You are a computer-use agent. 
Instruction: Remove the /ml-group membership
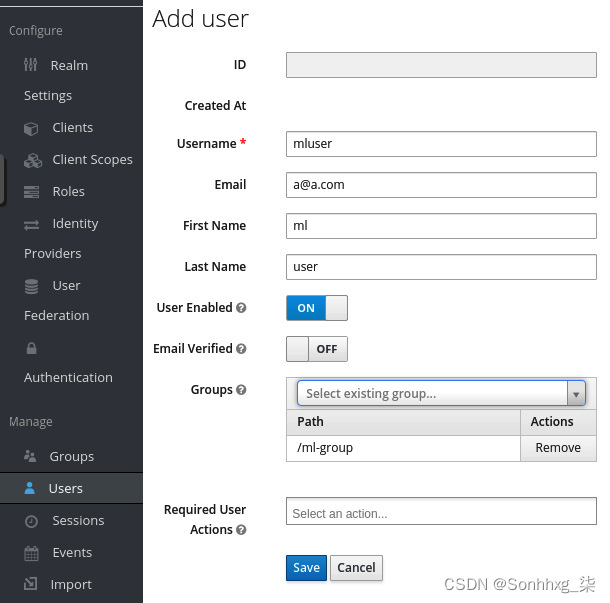[558, 448]
